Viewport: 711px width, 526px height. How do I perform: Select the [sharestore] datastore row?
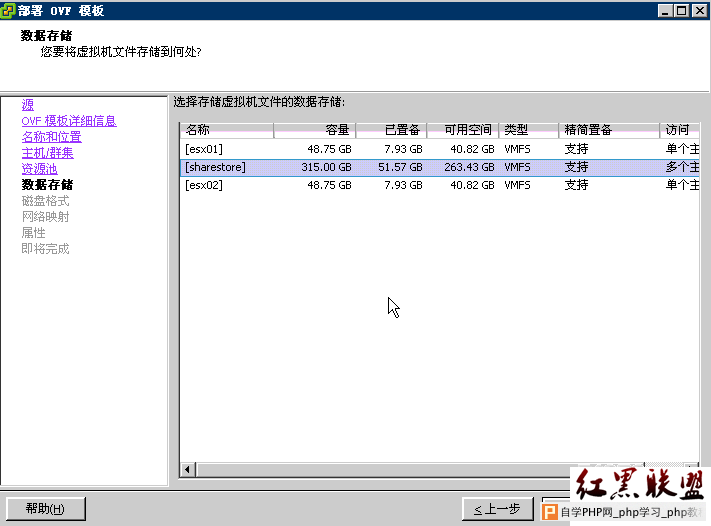[x=439, y=167]
